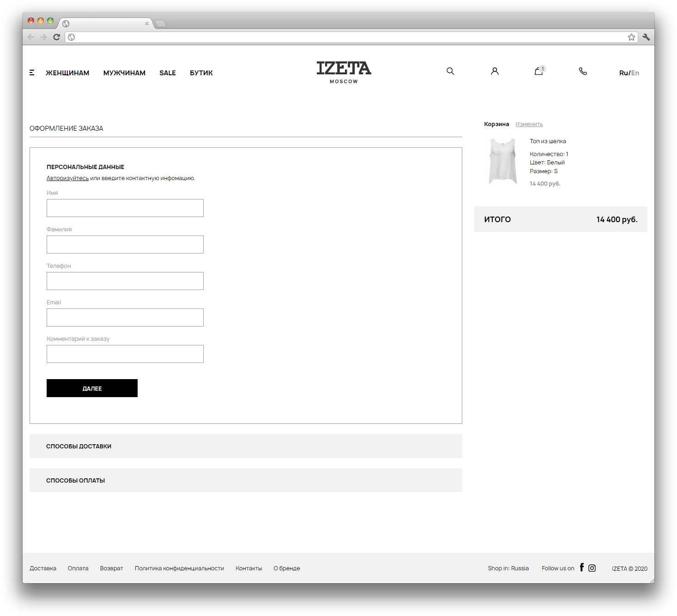
Task: Focus the Фамилия input field
Action: point(125,245)
